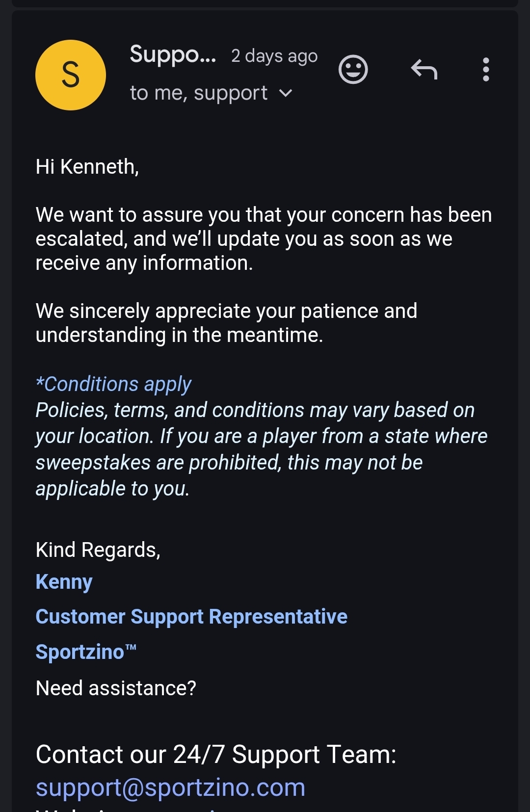Tap the "Kind Regards," closing line
Screen dimensions: 530x812
coord(98,550)
